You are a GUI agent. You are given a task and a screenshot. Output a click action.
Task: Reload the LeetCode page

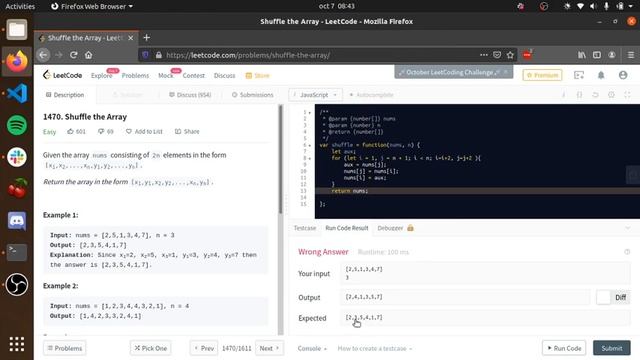point(73,55)
